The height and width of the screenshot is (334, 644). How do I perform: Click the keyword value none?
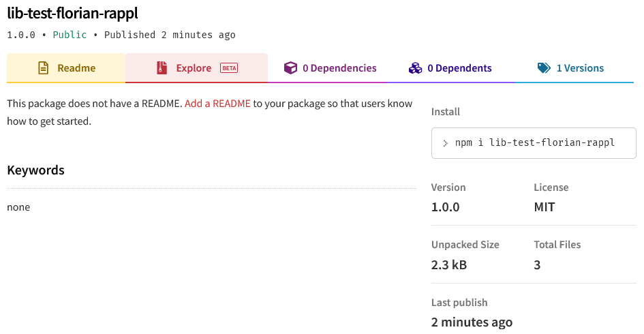tap(18, 207)
